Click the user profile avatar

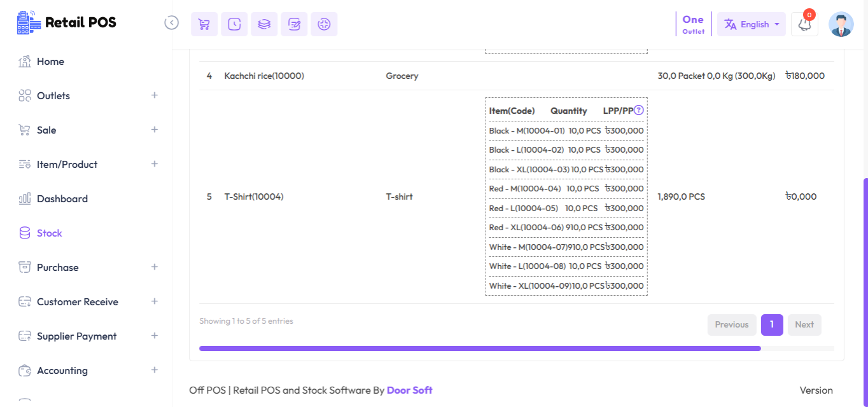pos(841,24)
